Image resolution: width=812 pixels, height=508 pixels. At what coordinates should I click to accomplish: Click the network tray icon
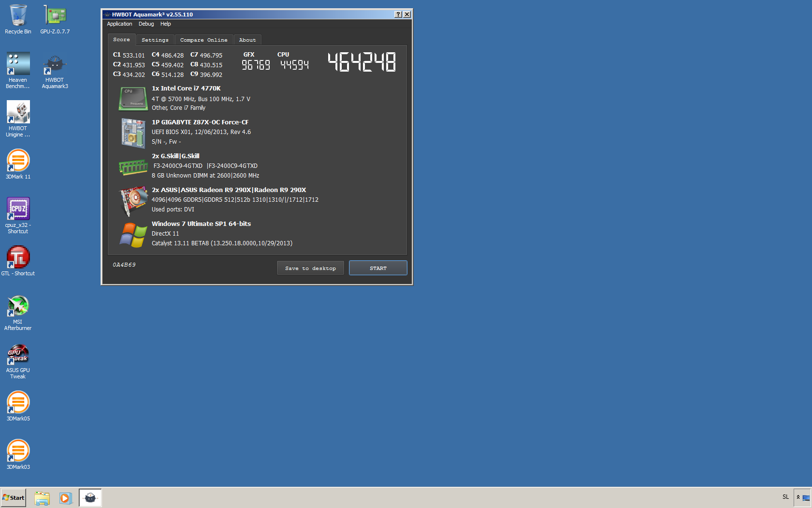pyautogui.click(x=806, y=498)
